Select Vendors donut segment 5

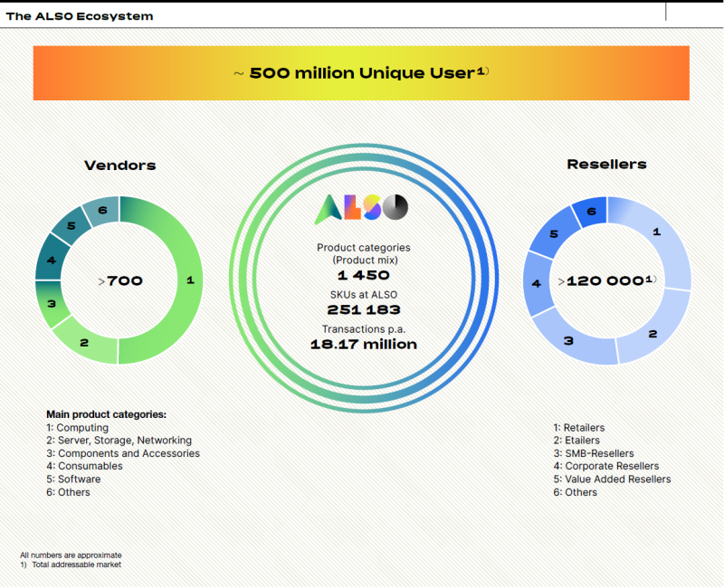(x=71, y=225)
